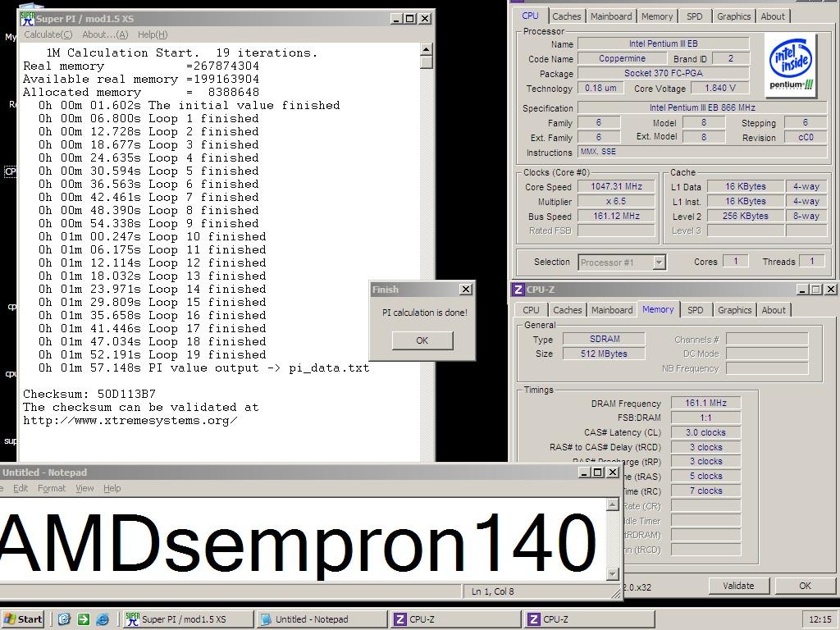
Task: Open the Calculate menu in Super PI
Action: tap(48, 34)
